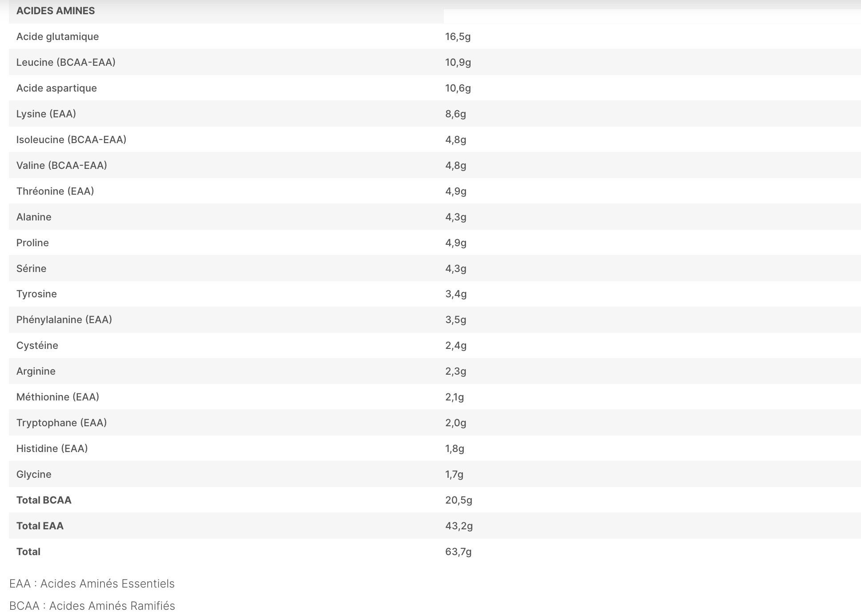Click the ACIDES AMINES table header
Screen dimensions: 861x616
point(56,11)
